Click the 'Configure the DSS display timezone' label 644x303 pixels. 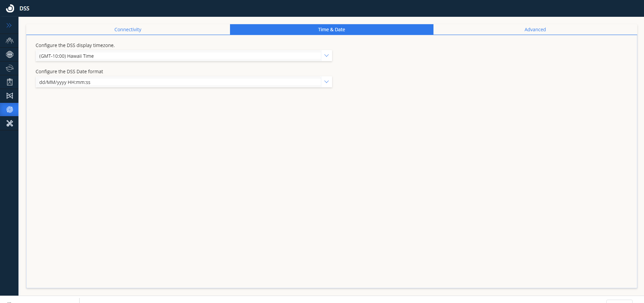coord(75,45)
